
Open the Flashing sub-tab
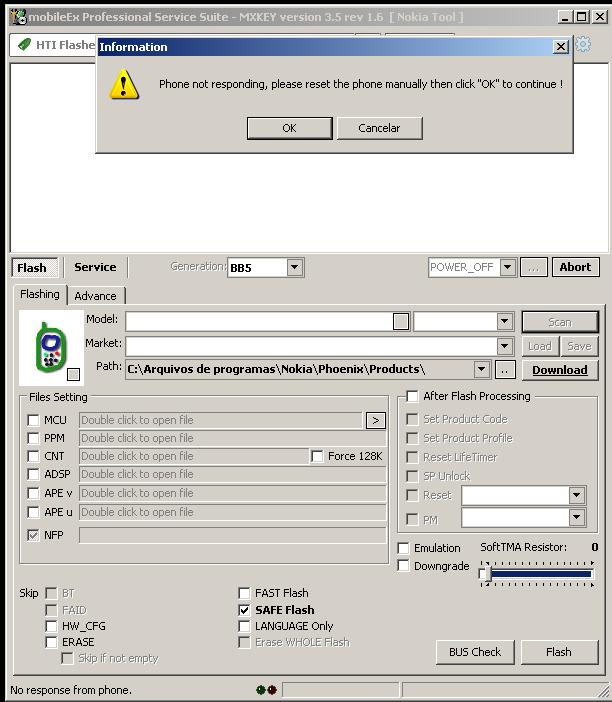[x=40, y=295]
